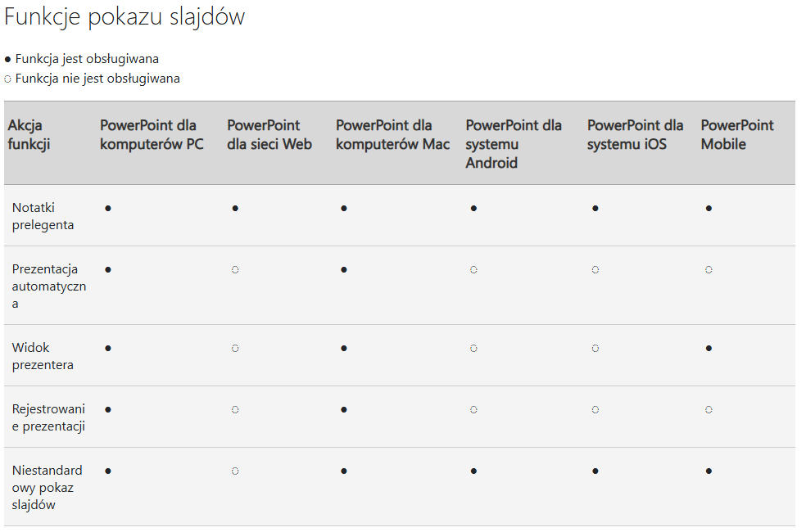
Task: Select the 'PowerPoint Mobile' column header
Action: tap(737, 134)
